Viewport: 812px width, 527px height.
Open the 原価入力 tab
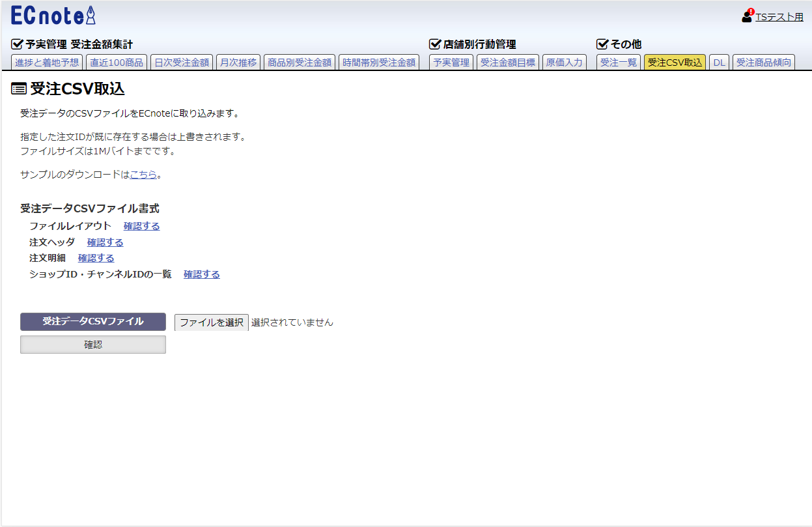pyautogui.click(x=565, y=63)
